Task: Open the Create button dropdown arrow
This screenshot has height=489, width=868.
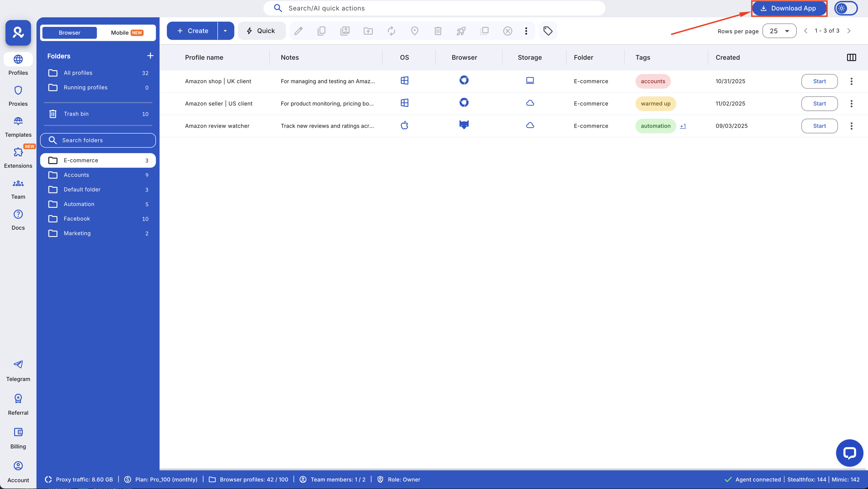Action: [x=225, y=30]
